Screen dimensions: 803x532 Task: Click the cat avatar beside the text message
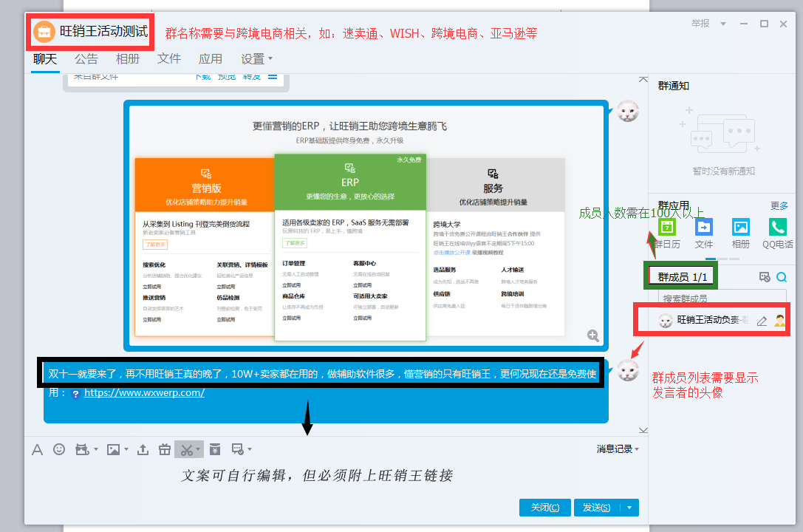[x=627, y=371]
